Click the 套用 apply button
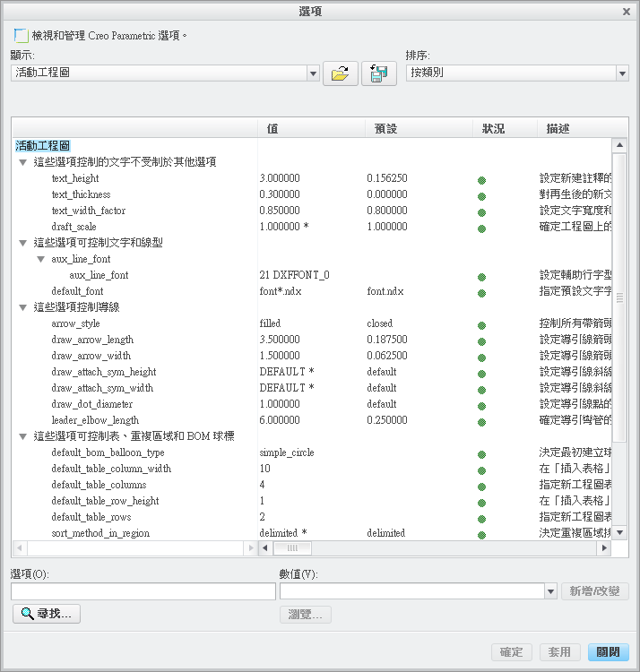The width and height of the screenshot is (640, 672). point(560,652)
